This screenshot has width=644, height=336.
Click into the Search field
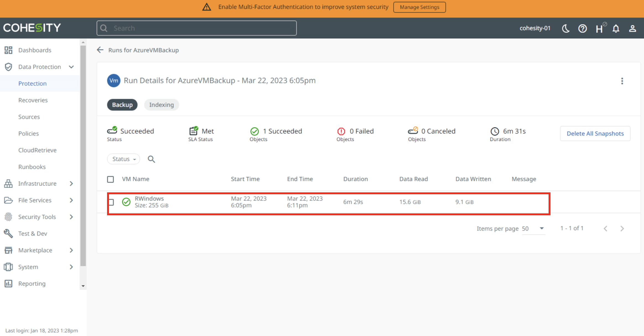(197, 28)
